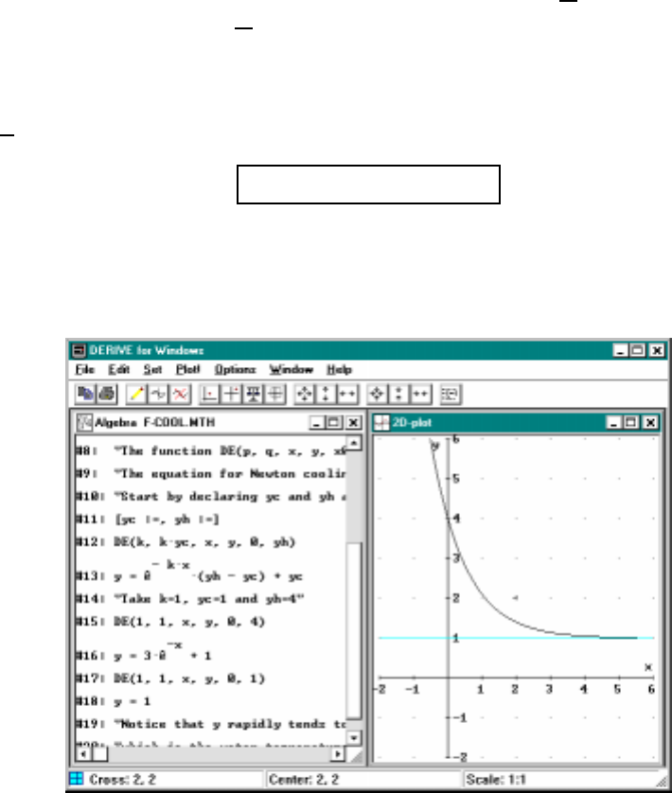Screen dimensions: 672x793
Task: Open the Options menu
Action: [236, 370]
